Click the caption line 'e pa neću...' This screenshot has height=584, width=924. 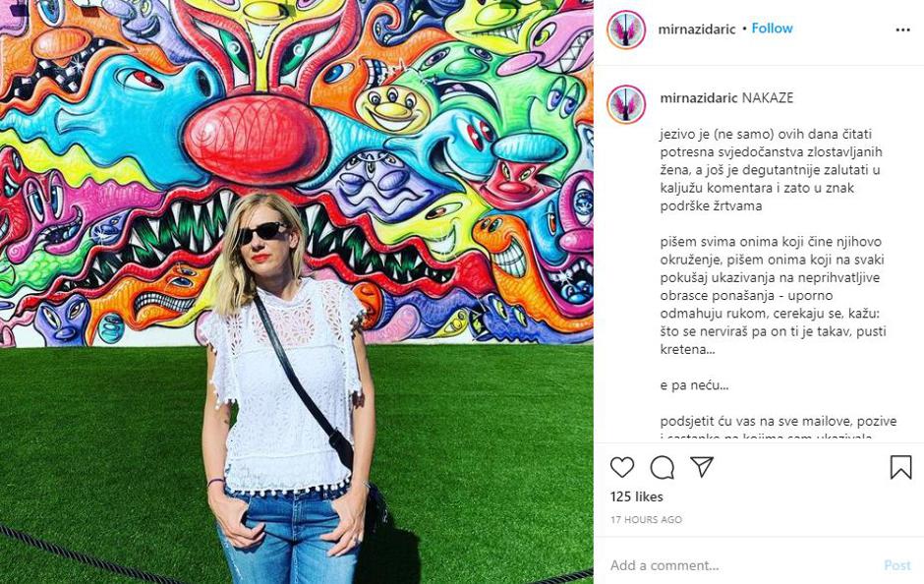click(x=694, y=385)
